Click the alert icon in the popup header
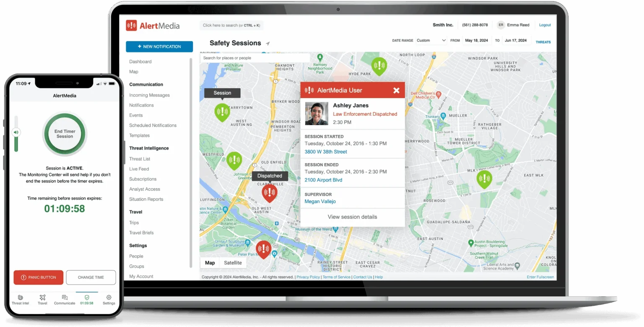644x327 pixels. pyautogui.click(x=309, y=90)
